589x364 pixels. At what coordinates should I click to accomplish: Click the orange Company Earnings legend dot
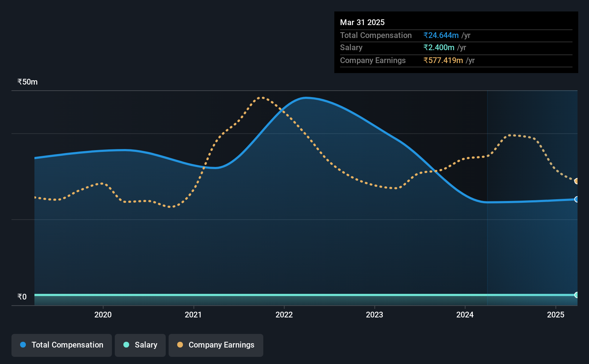click(180, 345)
